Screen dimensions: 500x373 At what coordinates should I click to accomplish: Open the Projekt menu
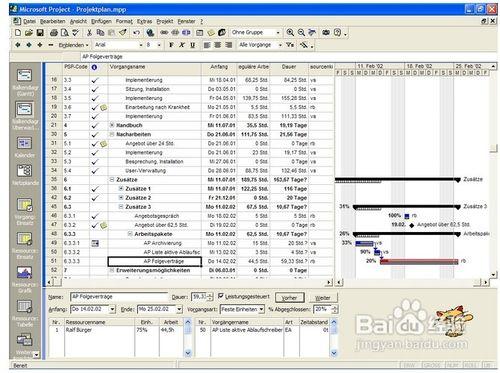pyautogui.click(x=165, y=21)
